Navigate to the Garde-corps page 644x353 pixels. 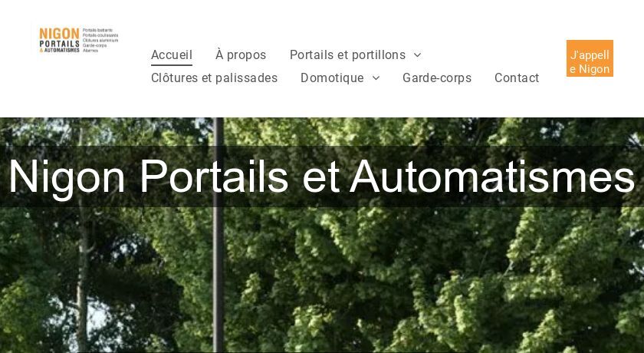(437, 78)
